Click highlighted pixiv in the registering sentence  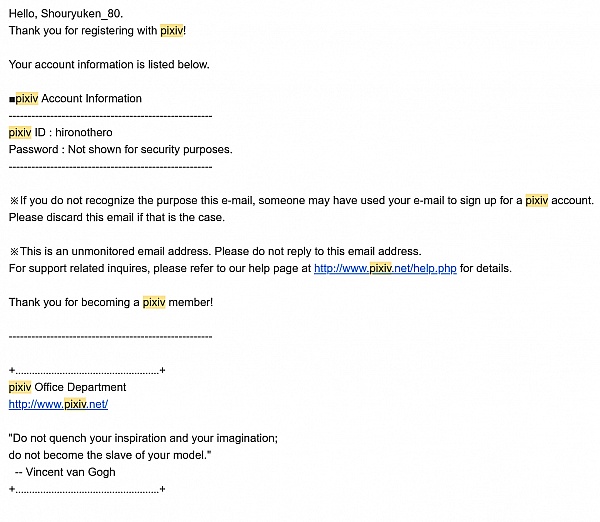(171, 31)
